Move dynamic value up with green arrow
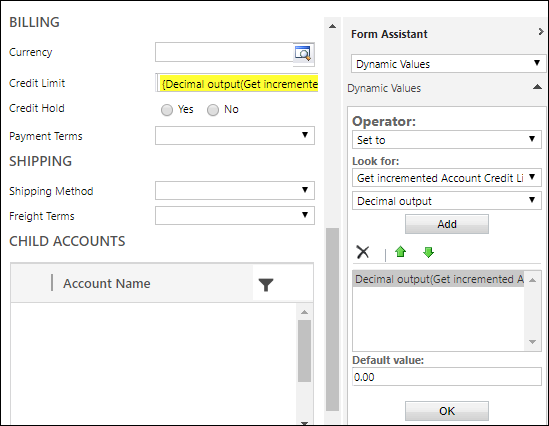This screenshot has height=426, width=549. (401, 252)
